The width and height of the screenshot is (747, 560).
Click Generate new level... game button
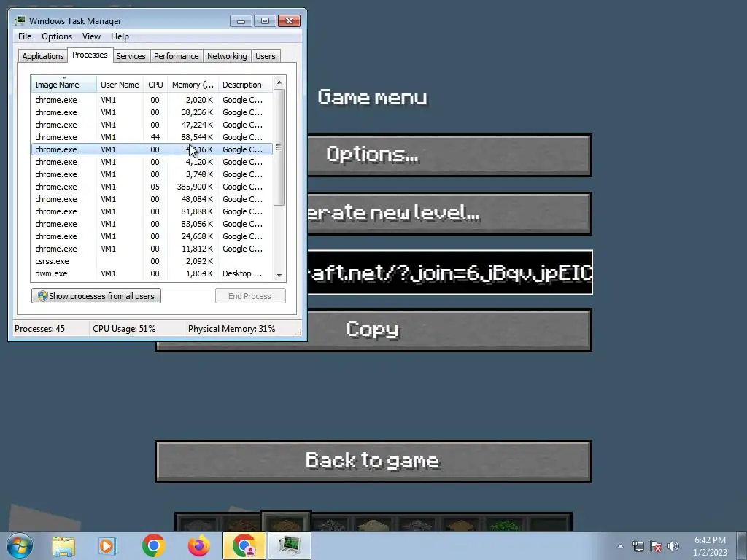pyautogui.click(x=449, y=214)
